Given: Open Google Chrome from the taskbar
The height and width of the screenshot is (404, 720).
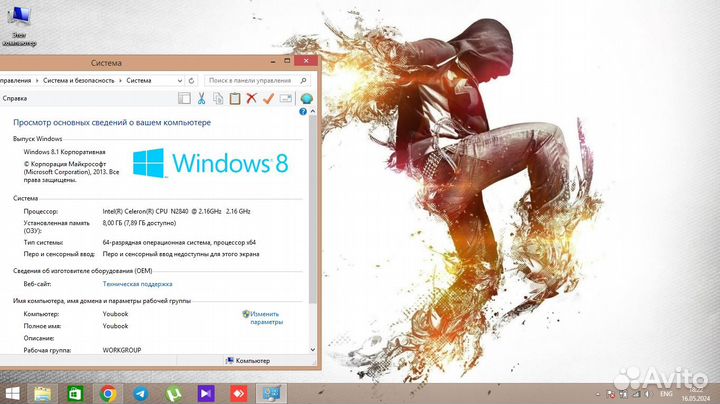Looking at the screenshot, I should point(108,393).
